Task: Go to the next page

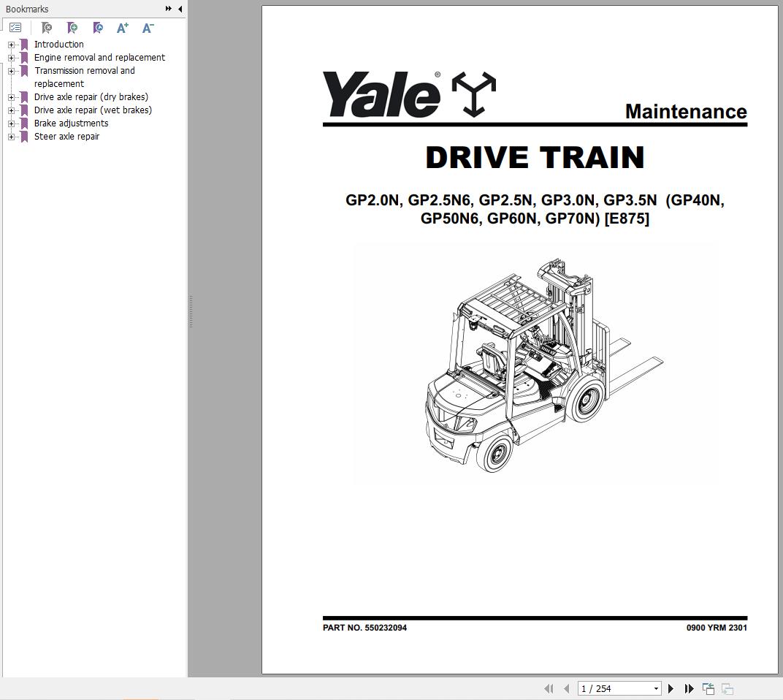Action: pyautogui.click(x=671, y=688)
